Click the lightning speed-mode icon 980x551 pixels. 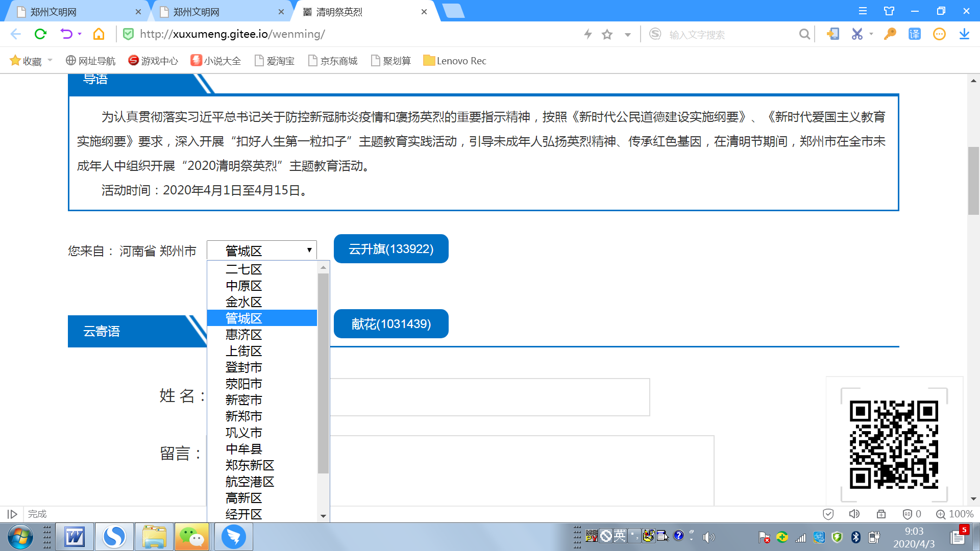(x=588, y=34)
